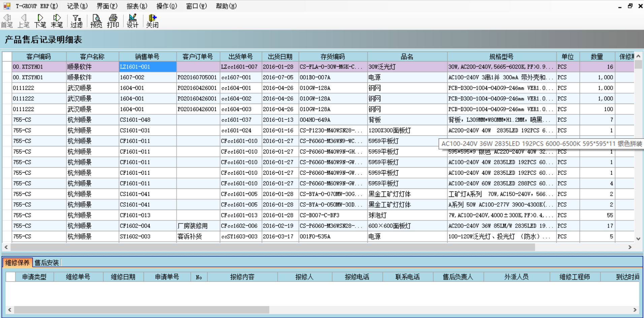Go to next record with 下笔

coord(40,21)
